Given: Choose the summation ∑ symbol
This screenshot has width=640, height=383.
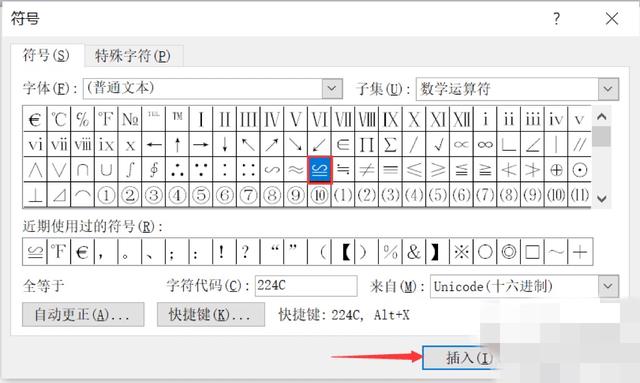Looking at the screenshot, I should tap(390, 145).
